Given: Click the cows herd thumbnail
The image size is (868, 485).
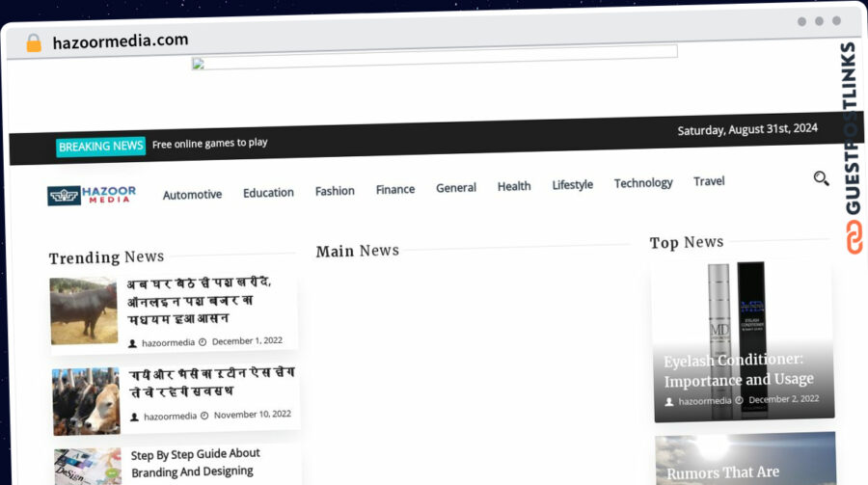Looking at the screenshot, I should pos(86,401).
